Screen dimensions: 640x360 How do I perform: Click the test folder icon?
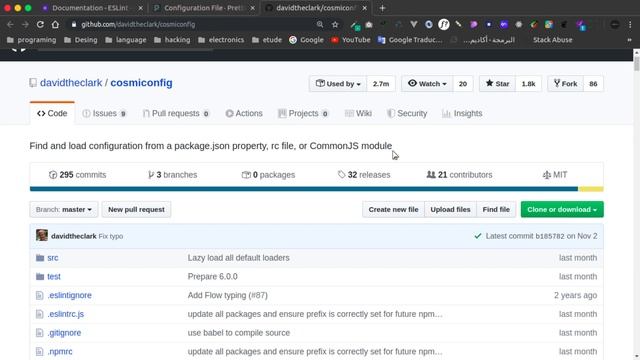(x=40, y=277)
